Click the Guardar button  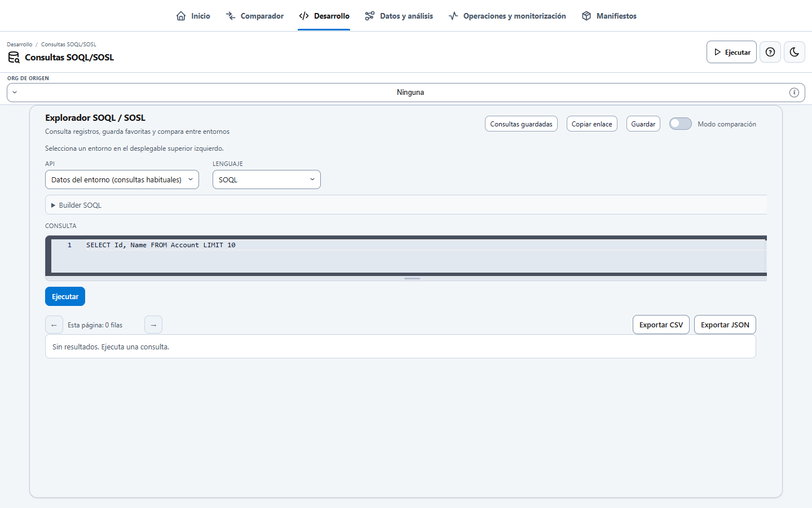click(x=643, y=124)
